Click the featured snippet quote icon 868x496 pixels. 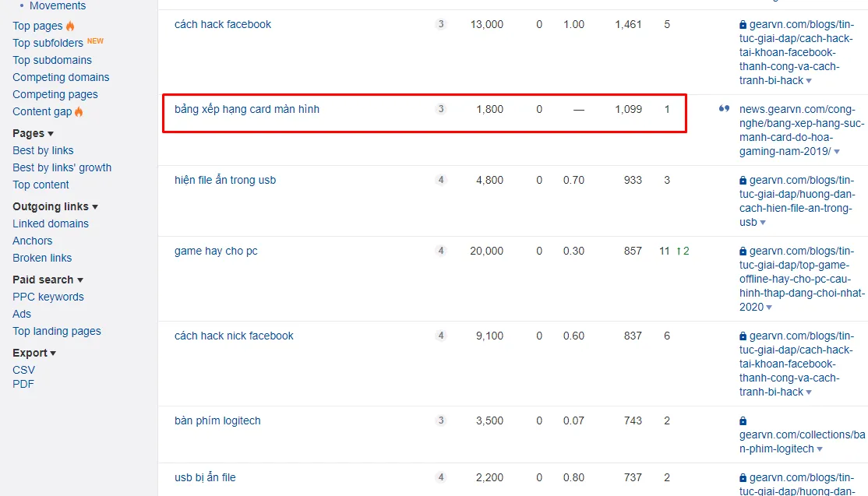(724, 109)
